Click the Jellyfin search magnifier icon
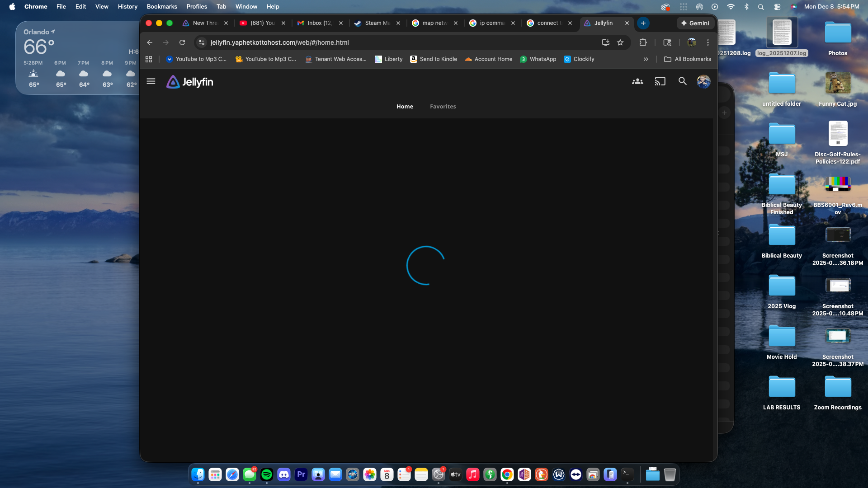The width and height of the screenshot is (868, 488). pos(683,81)
